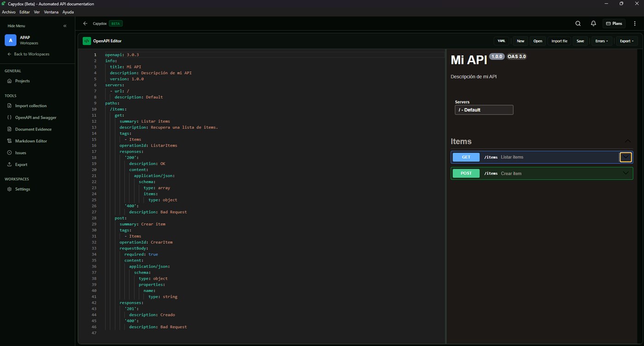Open the Export dropdown in editor toolbar
Screen dimensions: 644x346
pos(627,41)
